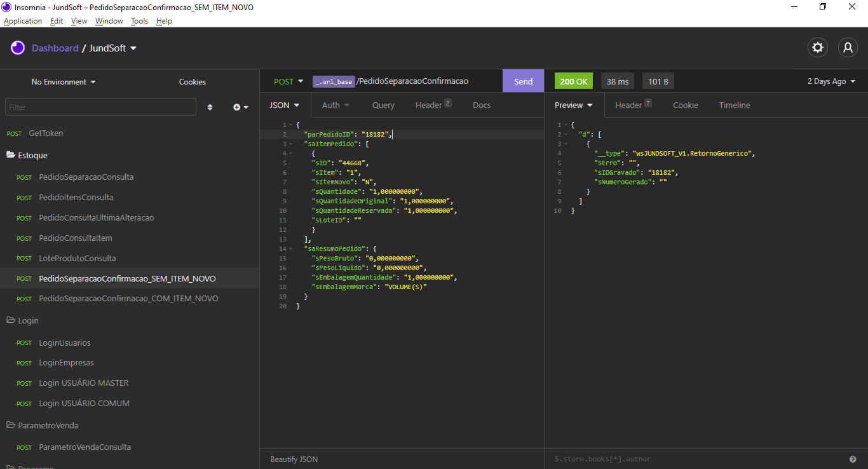This screenshot has height=469, width=868.
Task: Open the Tools menu
Action: point(139,21)
